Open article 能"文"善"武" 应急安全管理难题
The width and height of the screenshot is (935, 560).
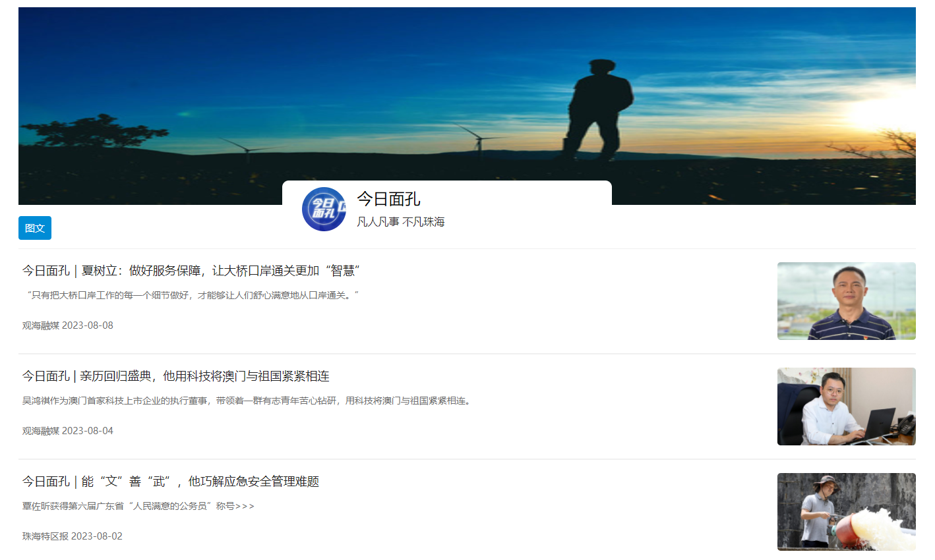[171, 482]
